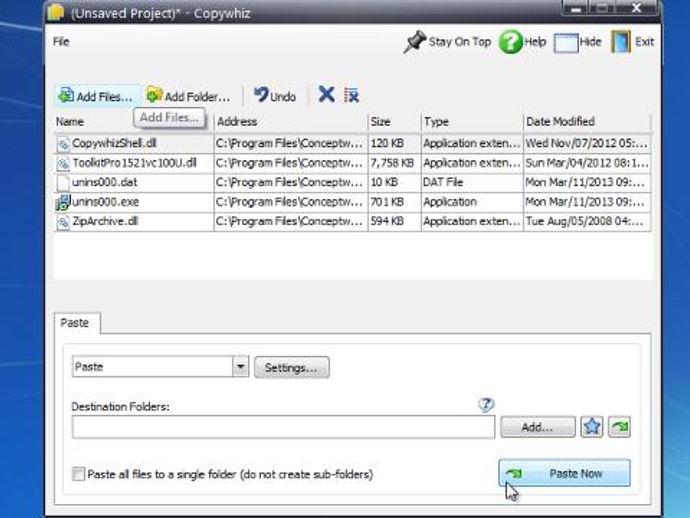
Task: Sort list by Type column header
Action: 472,121
